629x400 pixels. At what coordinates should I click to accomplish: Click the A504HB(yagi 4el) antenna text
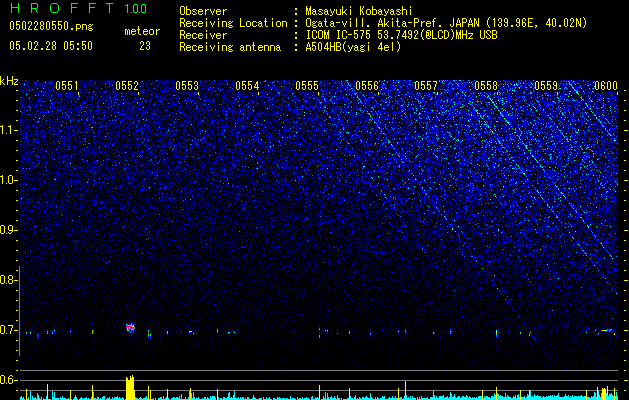pos(353,47)
